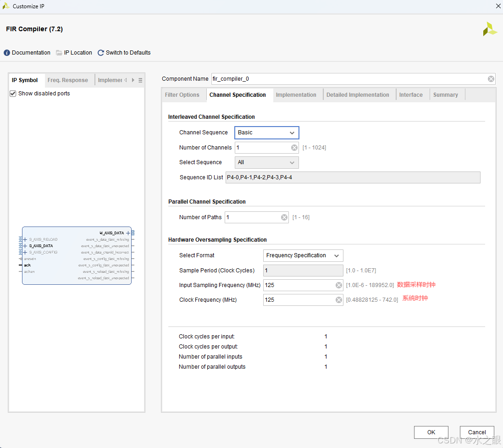503x448 pixels.
Task: Open the truncated Implementation panel tab
Action: 110,80
